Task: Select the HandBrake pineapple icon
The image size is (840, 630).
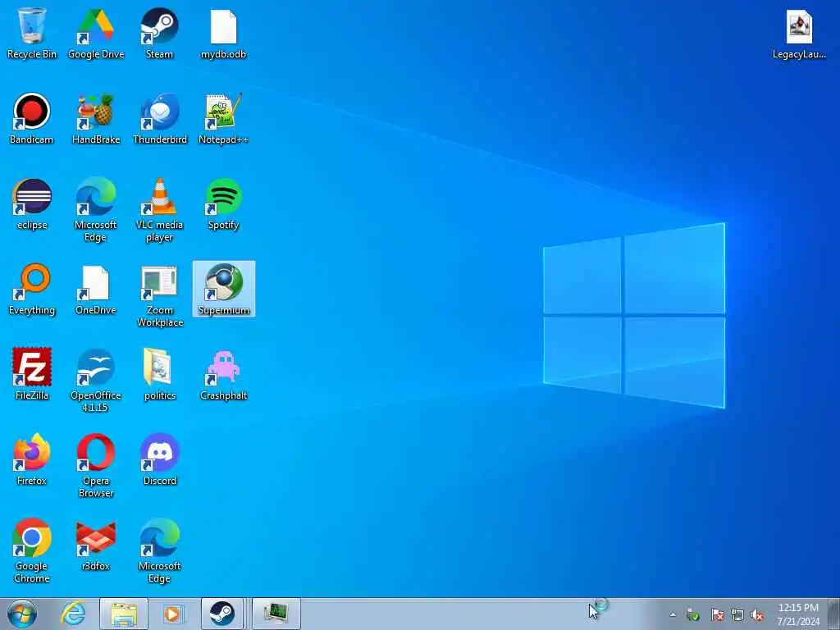Action: [x=96, y=118]
